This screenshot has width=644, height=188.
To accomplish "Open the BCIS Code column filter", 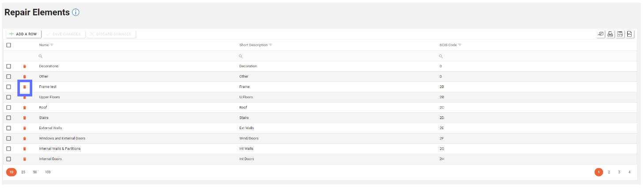I will tap(460, 45).
